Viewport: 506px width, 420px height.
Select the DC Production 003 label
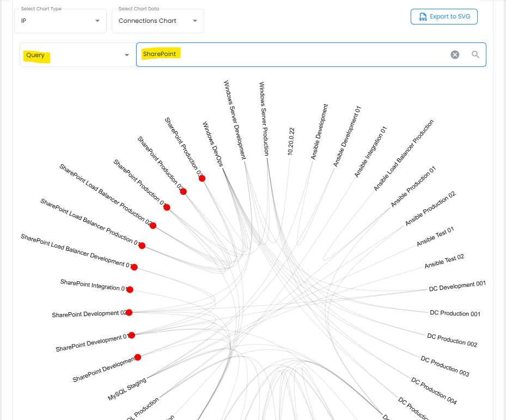click(444, 366)
